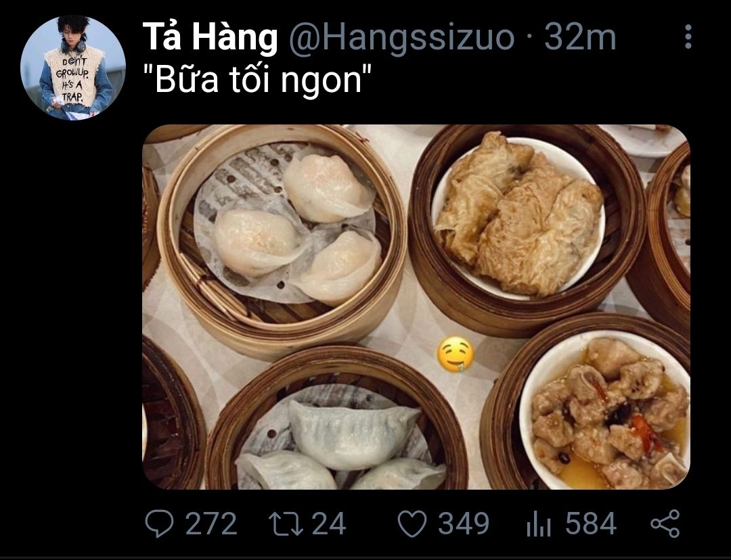Open the view analytics bar chart icon
Viewport: 731px width, 560px height.
coord(539,523)
